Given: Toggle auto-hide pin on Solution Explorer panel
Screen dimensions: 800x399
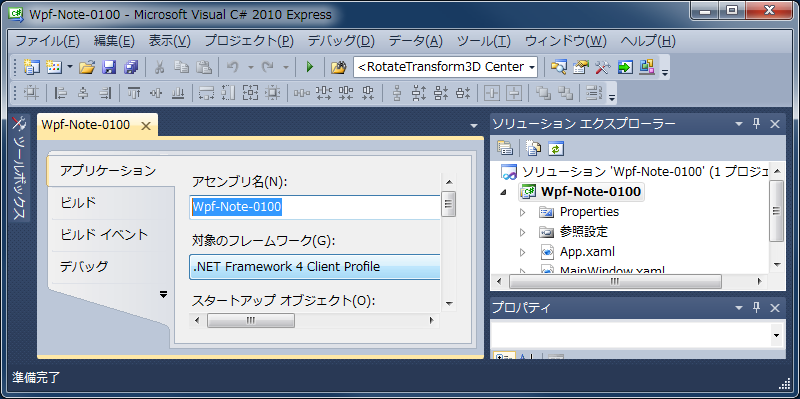Looking at the screenshot, I should tap(756, 123).
